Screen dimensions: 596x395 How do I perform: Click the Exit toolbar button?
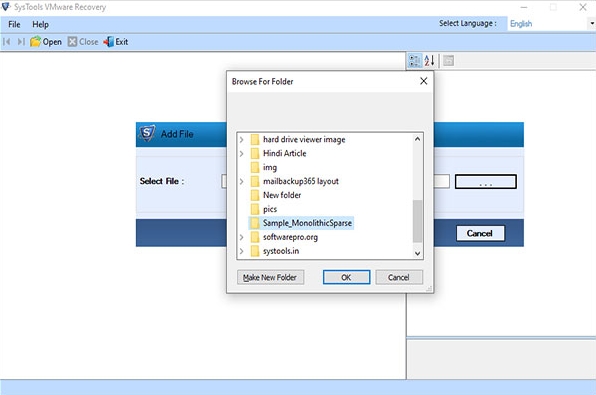(x=116, y=42)
